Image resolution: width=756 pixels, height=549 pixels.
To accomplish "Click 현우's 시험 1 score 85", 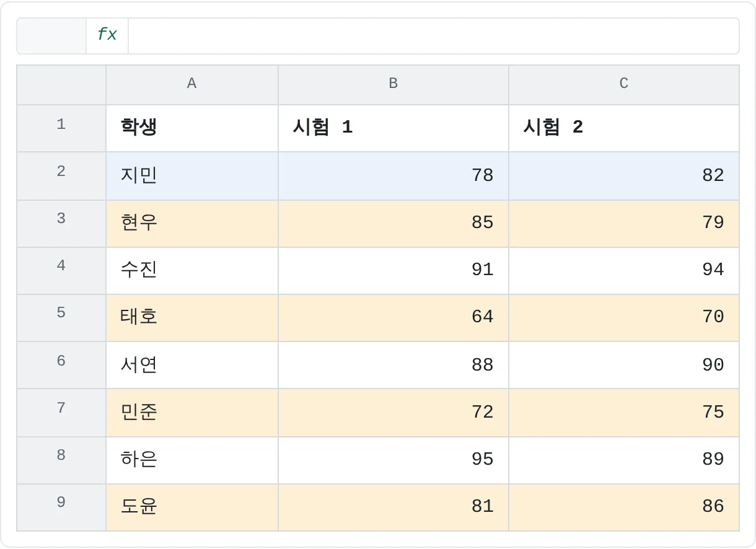I will click(x=393, y=224).
